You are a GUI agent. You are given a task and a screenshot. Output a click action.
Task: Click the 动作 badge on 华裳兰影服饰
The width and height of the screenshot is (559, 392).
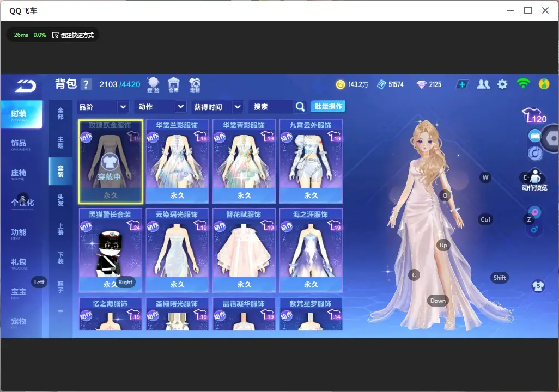[x=153, y=138]
